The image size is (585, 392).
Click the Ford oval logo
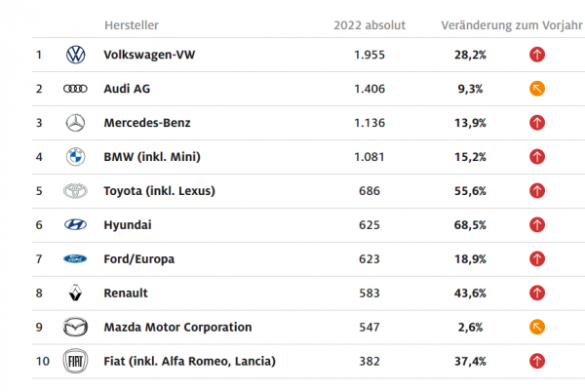(x=75, y=259)
